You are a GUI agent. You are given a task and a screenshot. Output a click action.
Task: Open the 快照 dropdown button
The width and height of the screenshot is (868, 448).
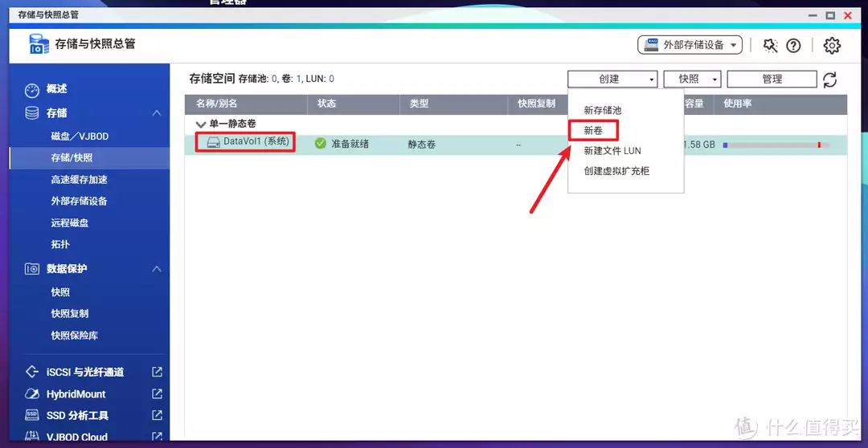pyautogui.click(x=692, y=79)
